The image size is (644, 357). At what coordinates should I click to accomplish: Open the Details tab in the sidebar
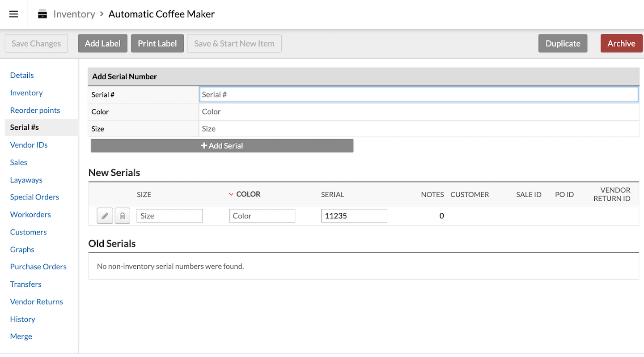coord(22,75)
